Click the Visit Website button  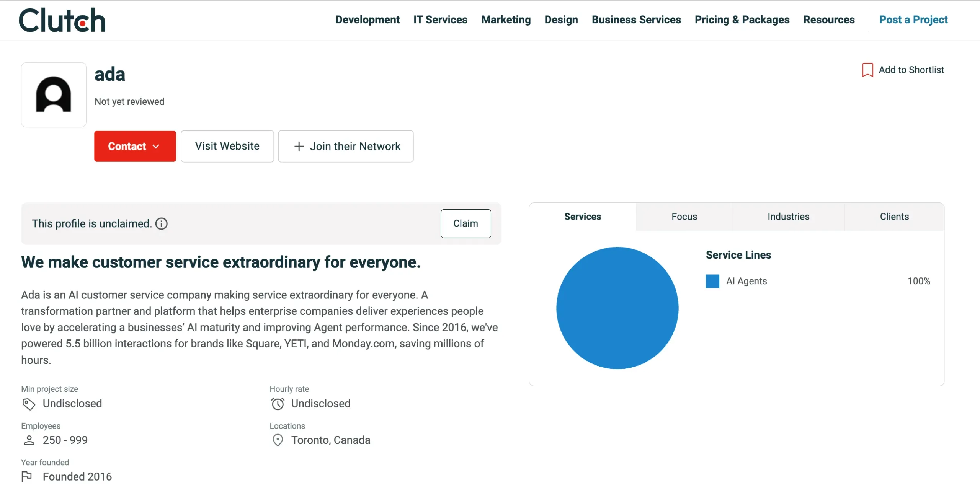pyautogui.click(x=227, y=146)
